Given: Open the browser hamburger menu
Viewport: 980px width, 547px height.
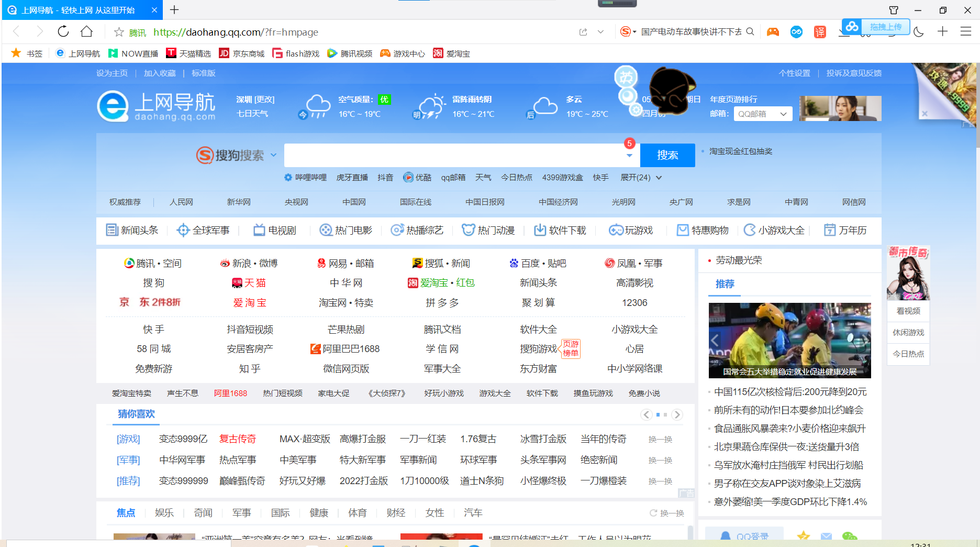Looking at the screenshot, I should tap(966, 32).
